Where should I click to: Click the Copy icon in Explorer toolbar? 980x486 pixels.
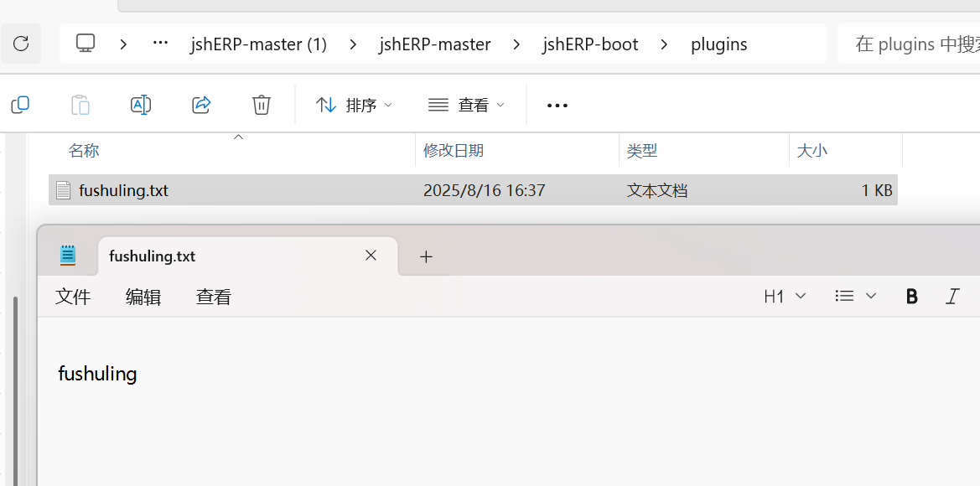click(20, 105)
